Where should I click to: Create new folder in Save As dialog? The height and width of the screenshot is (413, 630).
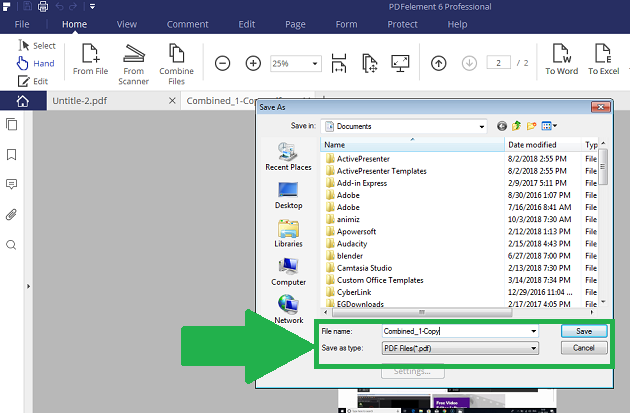[x=532, y=126]
